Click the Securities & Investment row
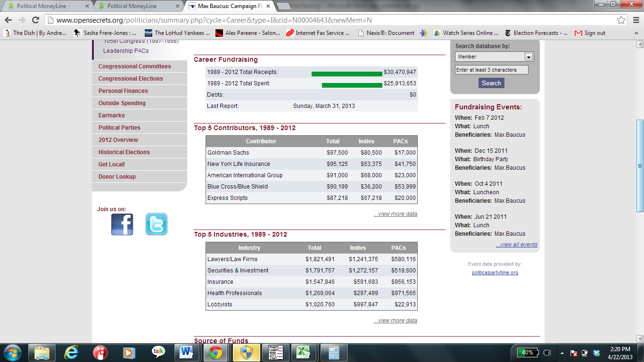644x362 pixels. click(312, 271)
